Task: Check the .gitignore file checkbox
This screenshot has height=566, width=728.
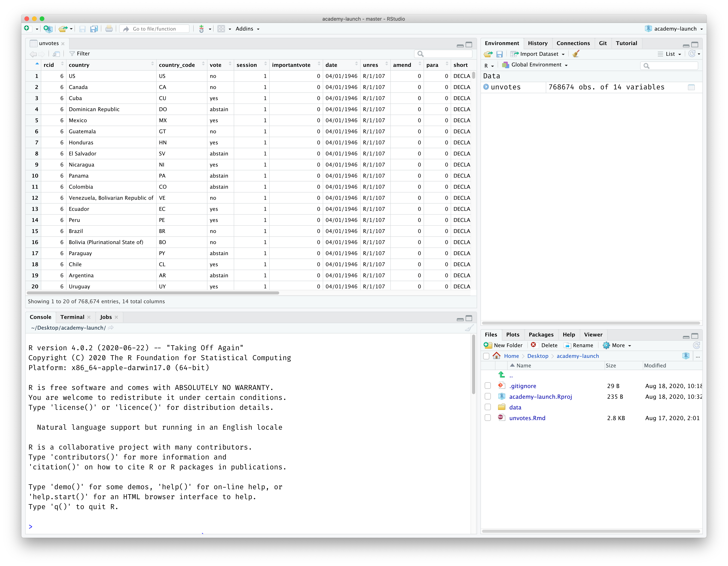Action: 488,386
